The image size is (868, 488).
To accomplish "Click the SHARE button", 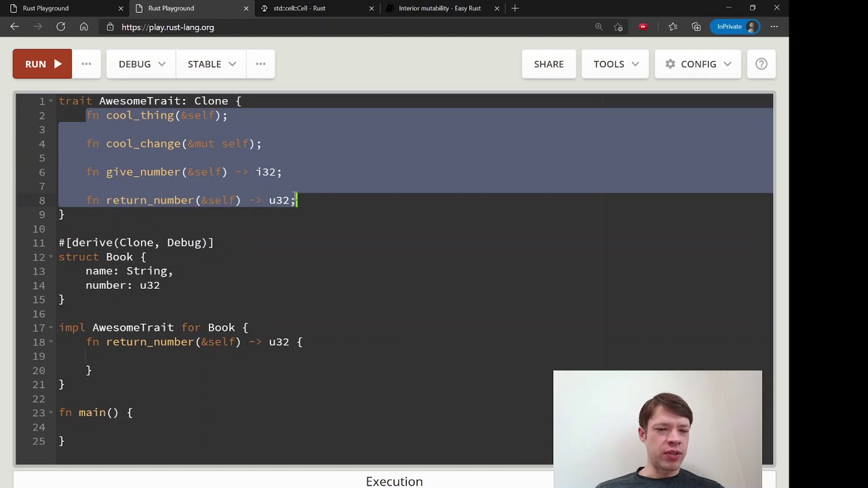I will coord(549,64).
